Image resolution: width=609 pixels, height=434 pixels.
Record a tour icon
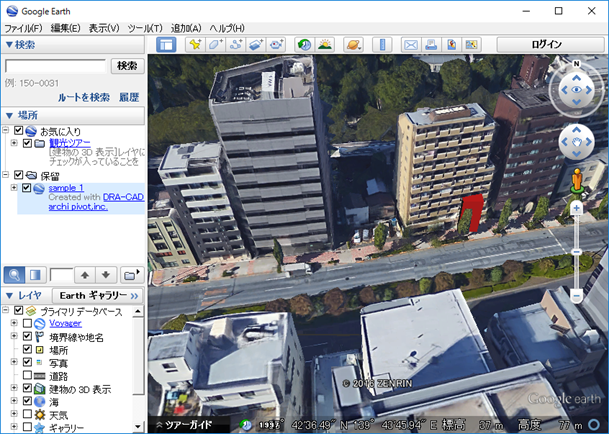[276, 45]
